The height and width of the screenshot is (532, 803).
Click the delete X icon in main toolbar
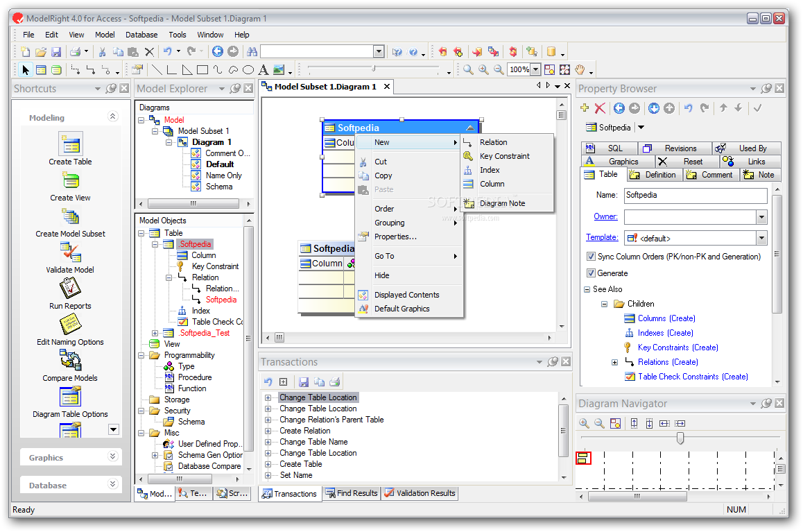pyautogui.click(x=149, y=52)
